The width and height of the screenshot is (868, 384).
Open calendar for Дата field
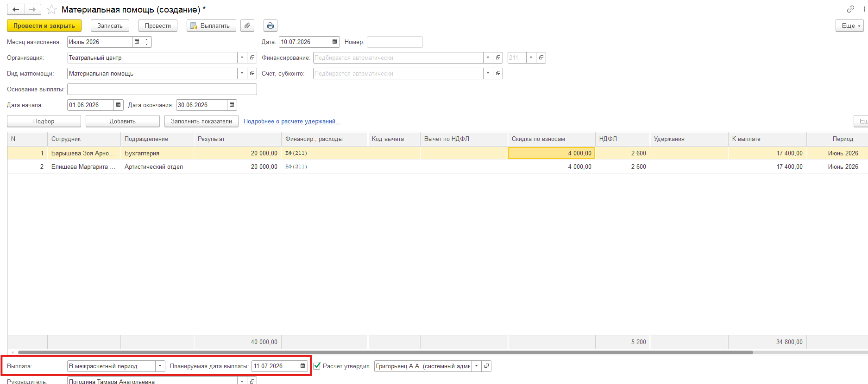[x=334, y=42]
